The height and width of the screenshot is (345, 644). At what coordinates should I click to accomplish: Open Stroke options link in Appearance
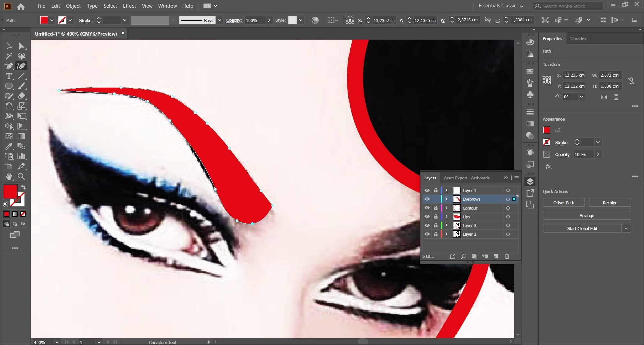pos(561,142)
